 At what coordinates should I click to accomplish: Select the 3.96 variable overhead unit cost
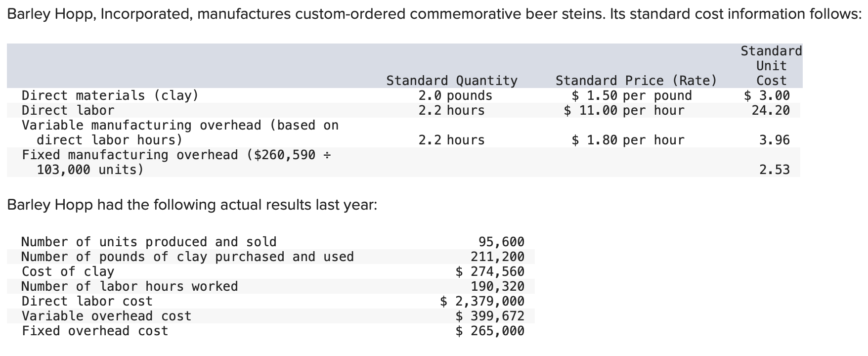774,140
